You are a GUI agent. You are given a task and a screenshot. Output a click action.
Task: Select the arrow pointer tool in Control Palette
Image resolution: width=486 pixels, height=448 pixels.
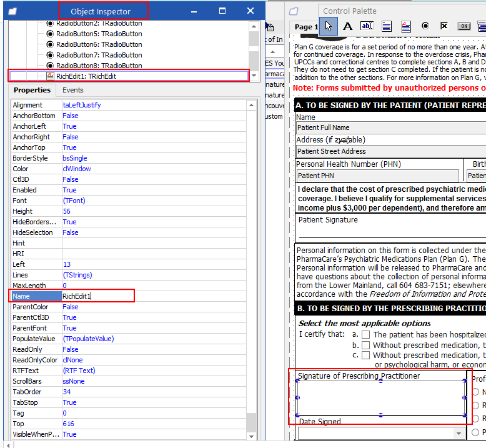click(328, 26)
